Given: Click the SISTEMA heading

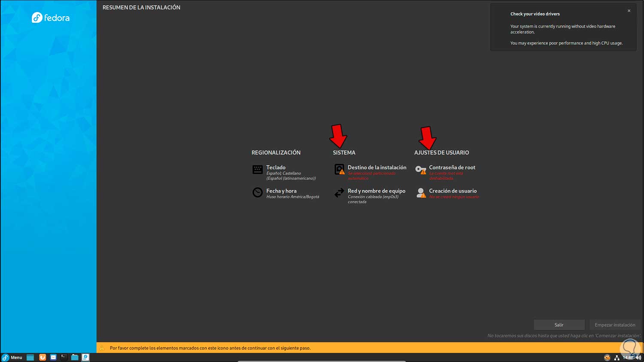Looking at the screenshot, I should tap(344, 152).
